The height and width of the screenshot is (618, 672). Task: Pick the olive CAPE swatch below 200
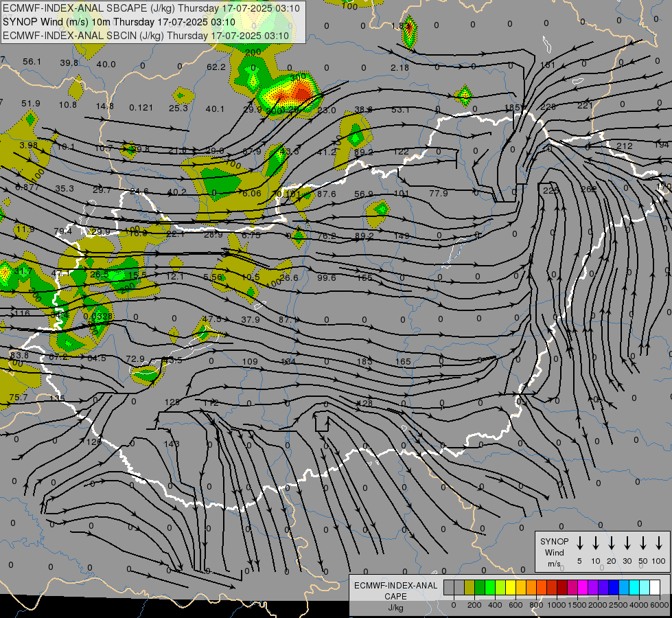click(470, 588)
